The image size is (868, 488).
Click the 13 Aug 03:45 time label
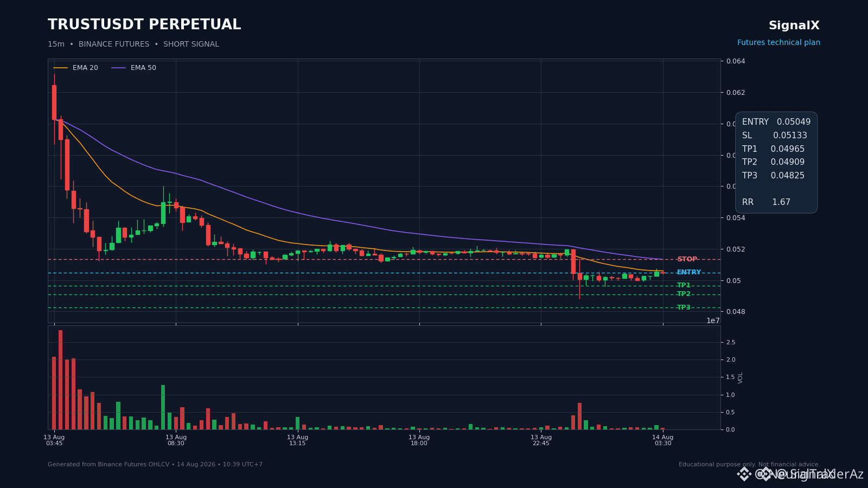tap(54, 440)
